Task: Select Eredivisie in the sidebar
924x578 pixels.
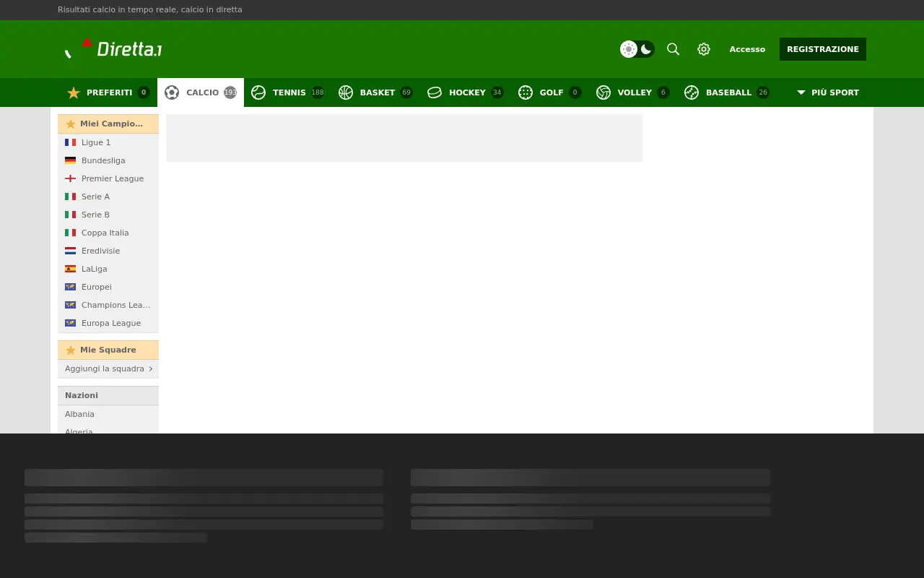Action: tap(108, 251)
